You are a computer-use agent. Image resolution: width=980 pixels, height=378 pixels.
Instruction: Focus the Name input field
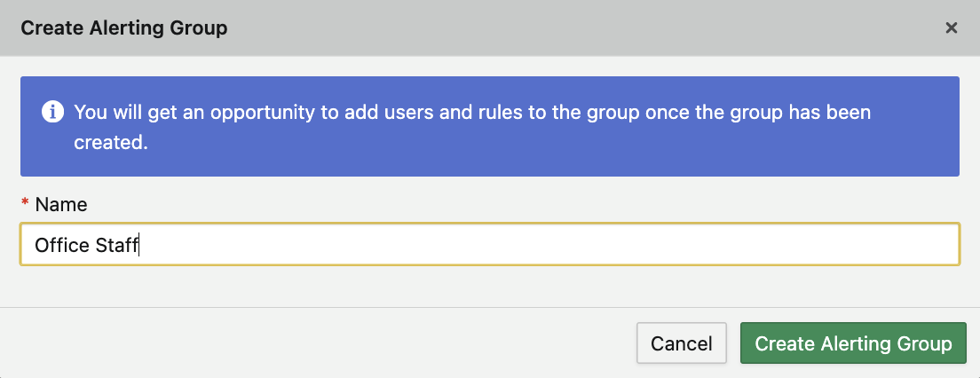pyautogui.click(x=489, y=244)
